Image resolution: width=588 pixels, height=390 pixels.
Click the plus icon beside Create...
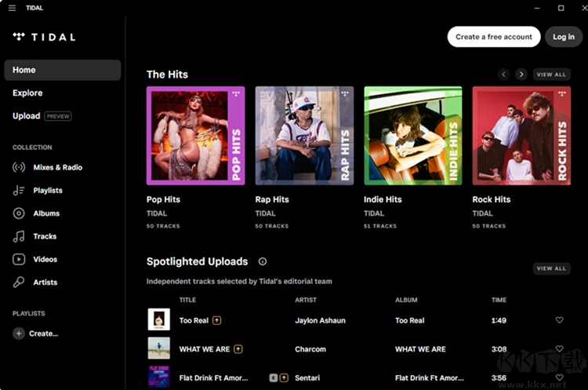pos(19,334)
